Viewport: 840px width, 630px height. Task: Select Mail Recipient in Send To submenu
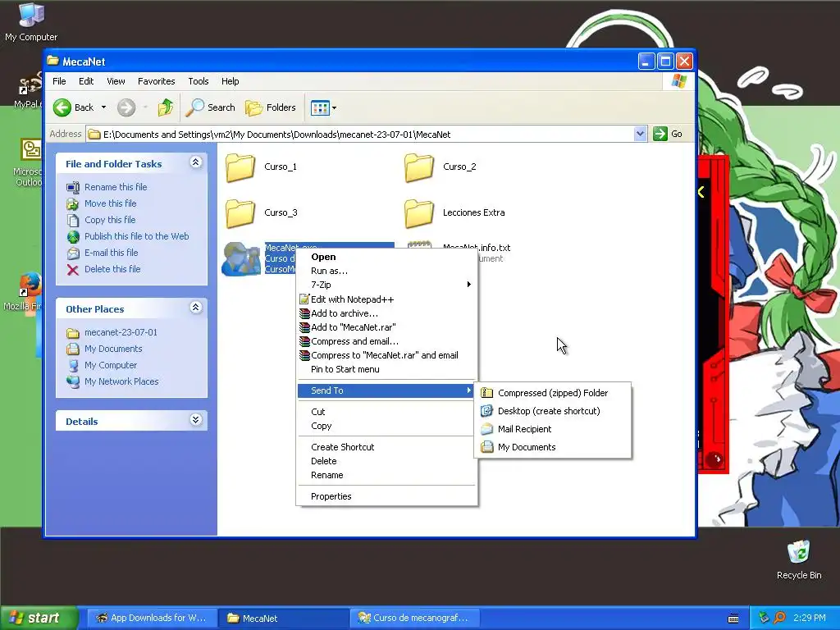coord(552,429)
